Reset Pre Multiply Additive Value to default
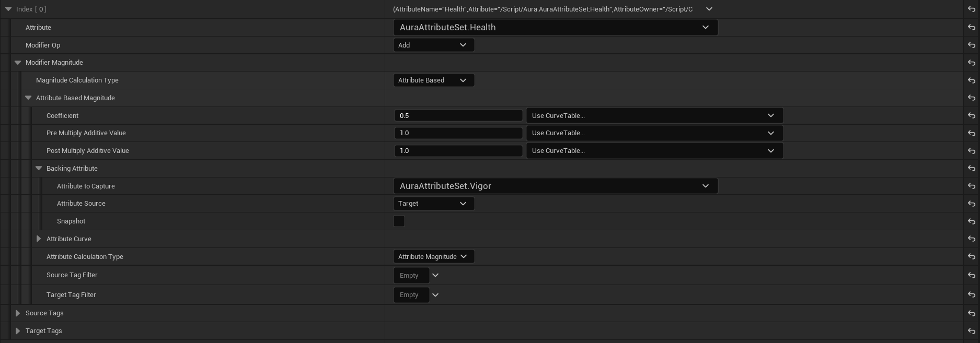Image resolution: width=980 pixels, height=343 pixels. [x=972, y=133]
